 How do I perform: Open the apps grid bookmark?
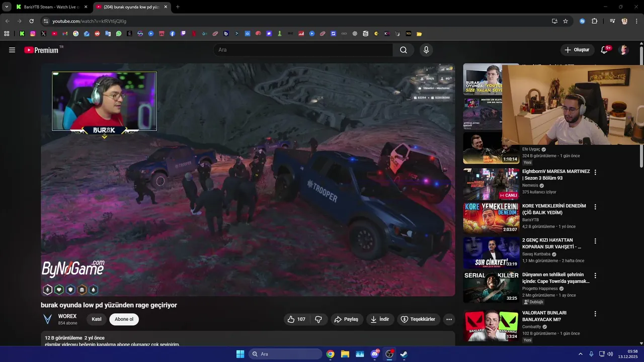pos(7,34)
